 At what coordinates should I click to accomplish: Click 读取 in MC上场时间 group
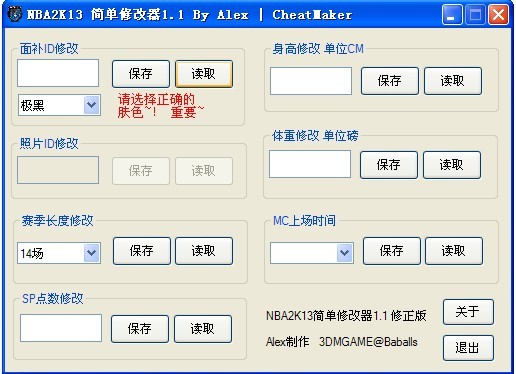(x=454, y=251)
